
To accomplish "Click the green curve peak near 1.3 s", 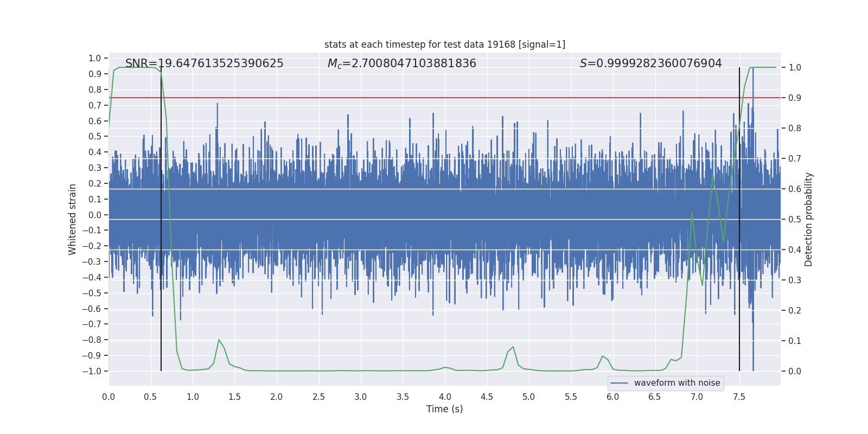I will (x=219, y=340).
